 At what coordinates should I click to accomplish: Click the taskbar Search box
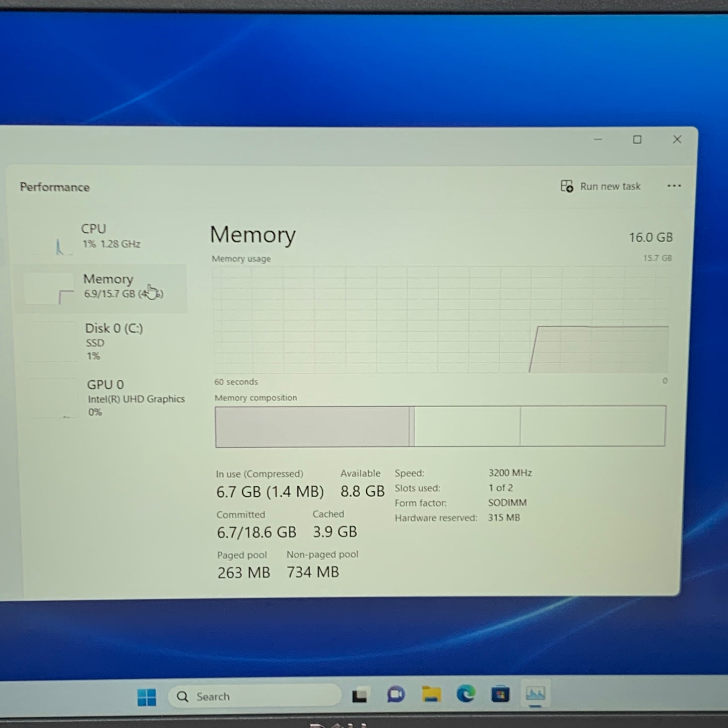(254, 696)
